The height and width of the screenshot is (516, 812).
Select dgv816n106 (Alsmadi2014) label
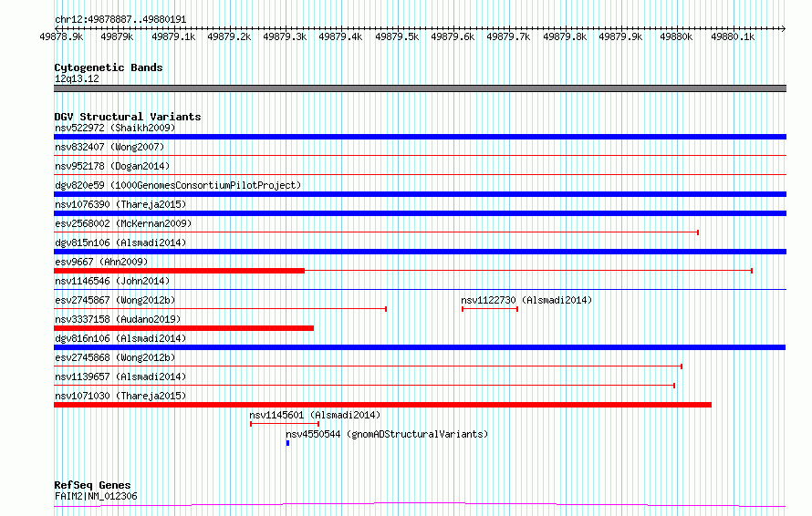pos(120,338)
